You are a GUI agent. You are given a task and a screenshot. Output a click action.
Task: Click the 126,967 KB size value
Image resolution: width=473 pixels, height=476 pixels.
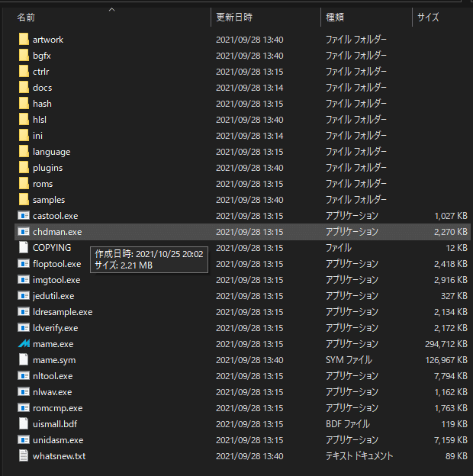point(446,360)
